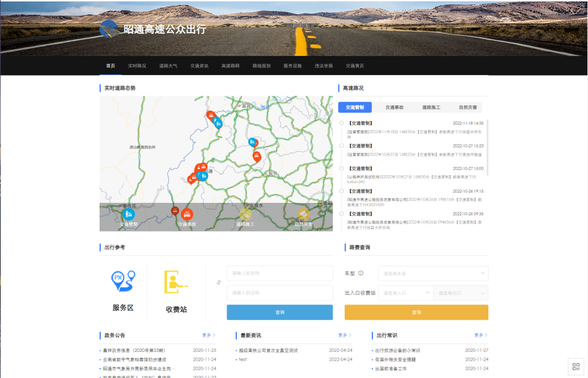Click the 请输入始发地 input field
The height and width of the screenshot is (378, 588).
point(279,273)
